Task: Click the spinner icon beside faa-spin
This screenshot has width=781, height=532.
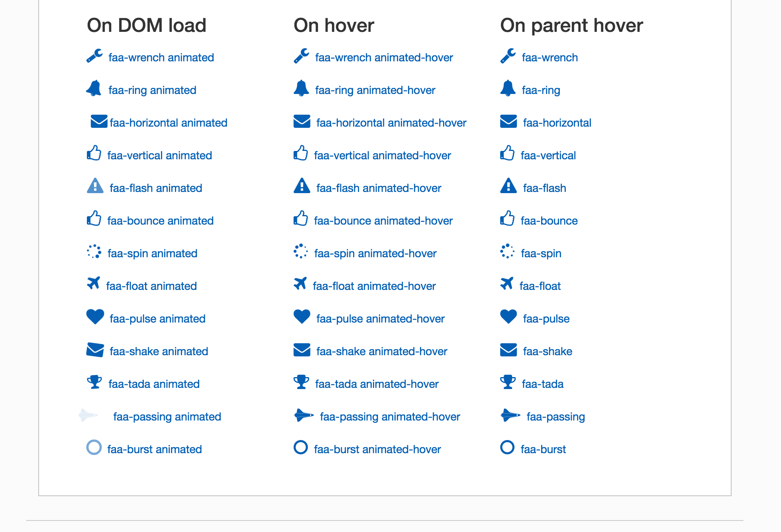Action: pos(507,251)
